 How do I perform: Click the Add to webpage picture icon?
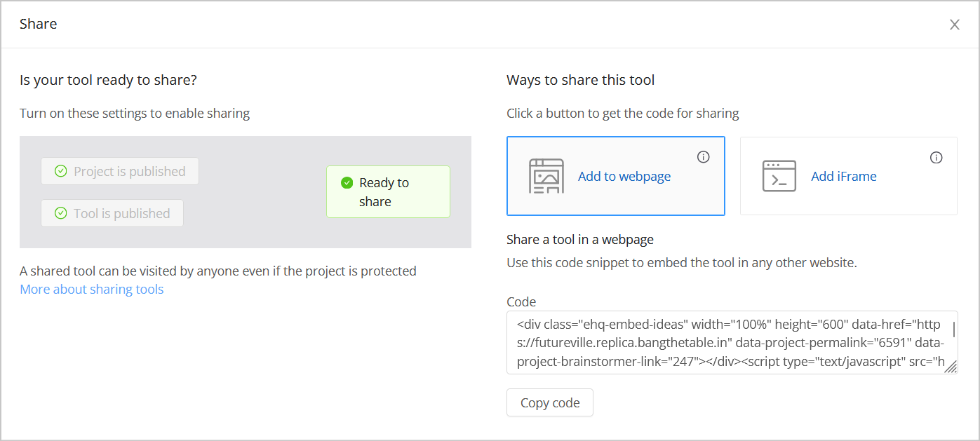(546, 176)
